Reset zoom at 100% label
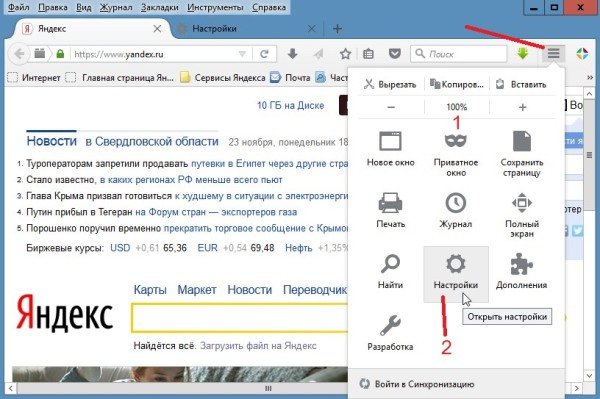600x399 pixels. [x=457, y=107]
